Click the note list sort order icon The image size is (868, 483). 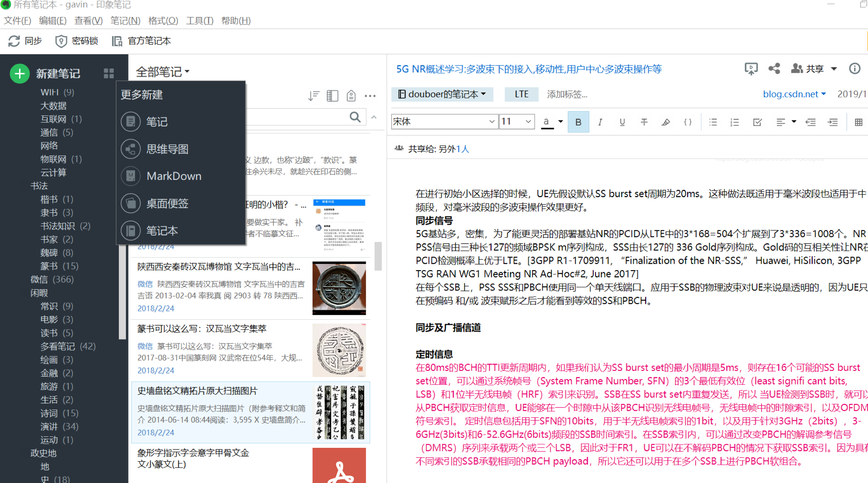[x=313, y=96]
